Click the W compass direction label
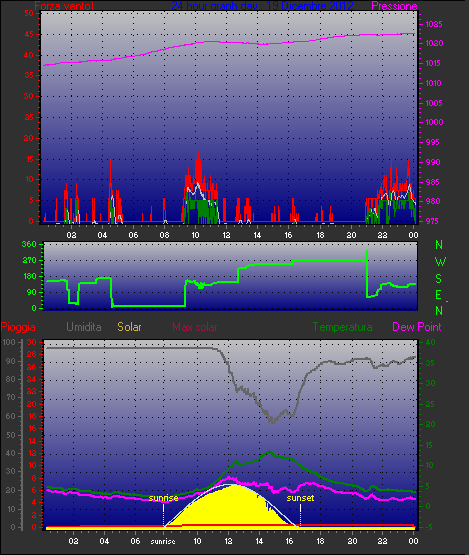 coord(440,262)
